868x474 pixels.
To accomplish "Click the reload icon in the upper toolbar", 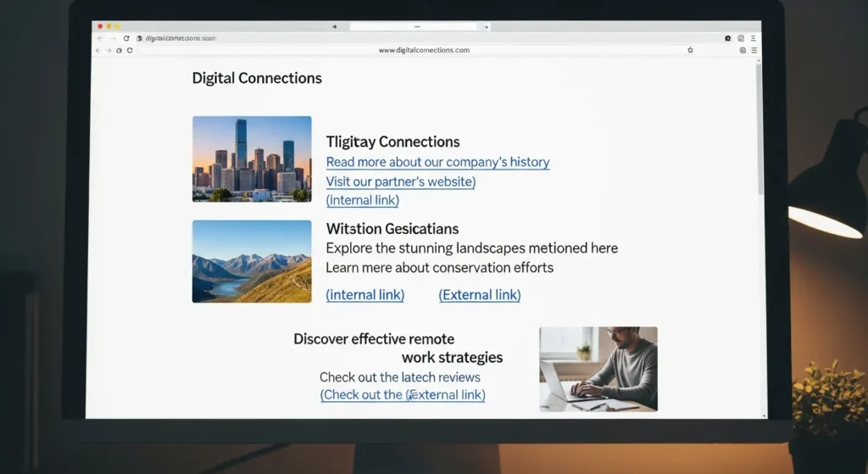I will click(126, 38).
